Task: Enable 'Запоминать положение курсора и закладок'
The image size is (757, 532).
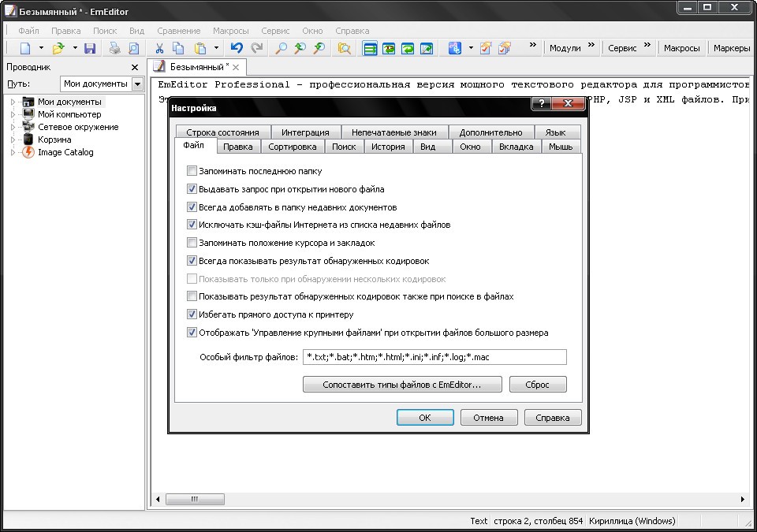Action: coord(192,243)
